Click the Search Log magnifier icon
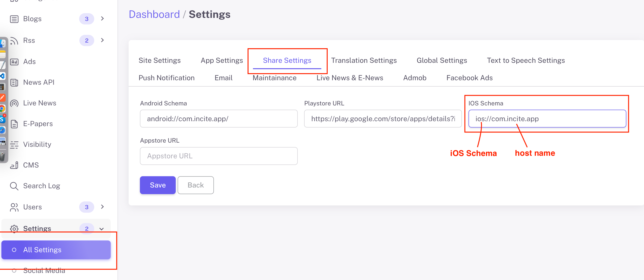The height and width of the screenshot is (280, 644). coord(14,186)
